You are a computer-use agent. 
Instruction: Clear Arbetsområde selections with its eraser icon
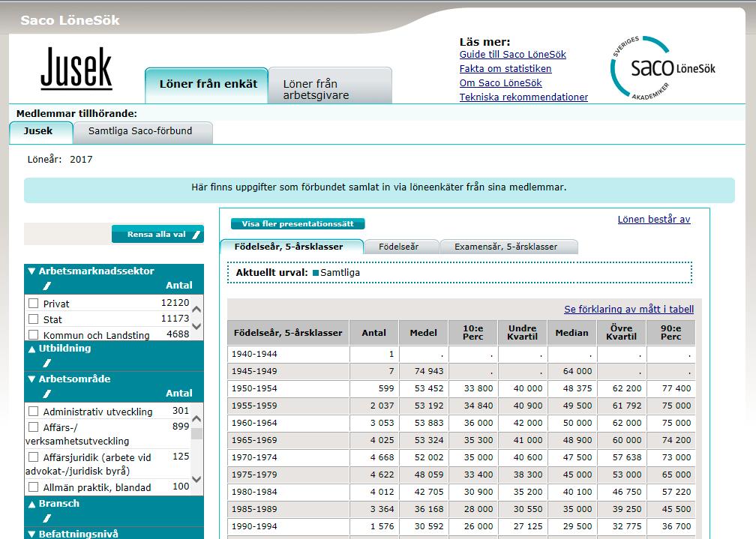coord(46,394)
